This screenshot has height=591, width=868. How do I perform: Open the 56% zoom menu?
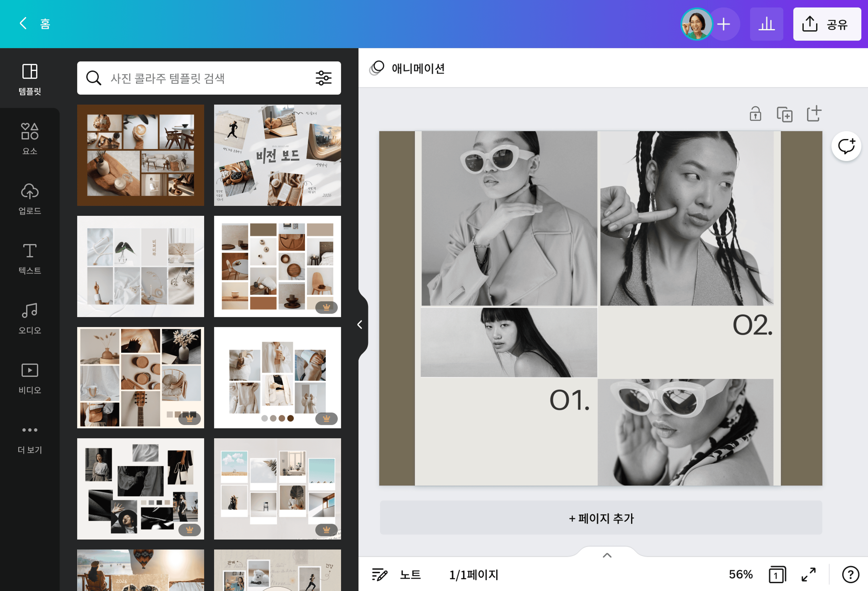pos(741,575)
